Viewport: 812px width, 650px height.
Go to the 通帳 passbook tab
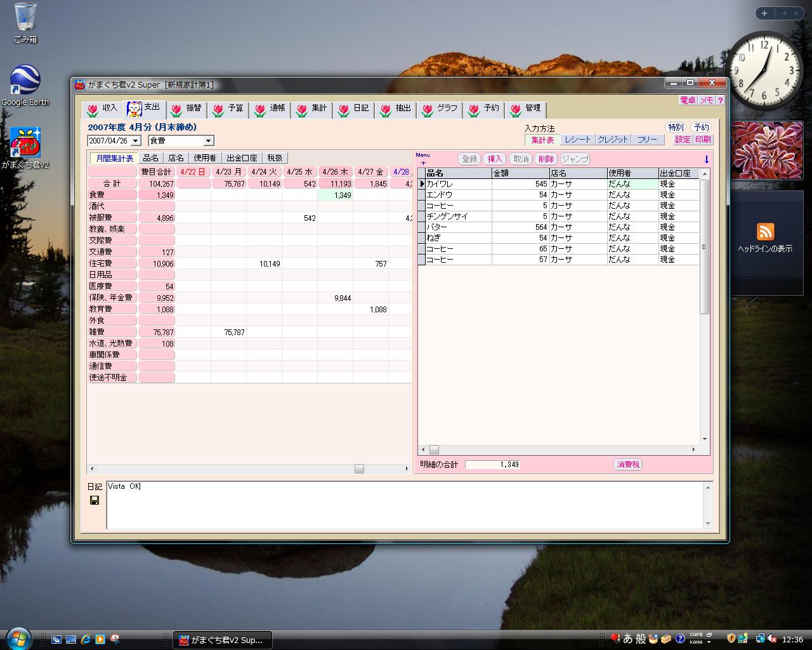point(270,109)
